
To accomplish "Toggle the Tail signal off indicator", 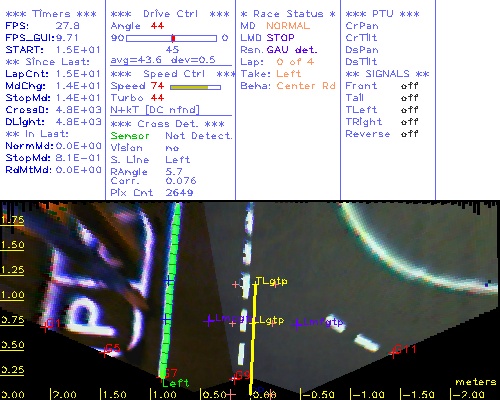I will pos(410,98).
